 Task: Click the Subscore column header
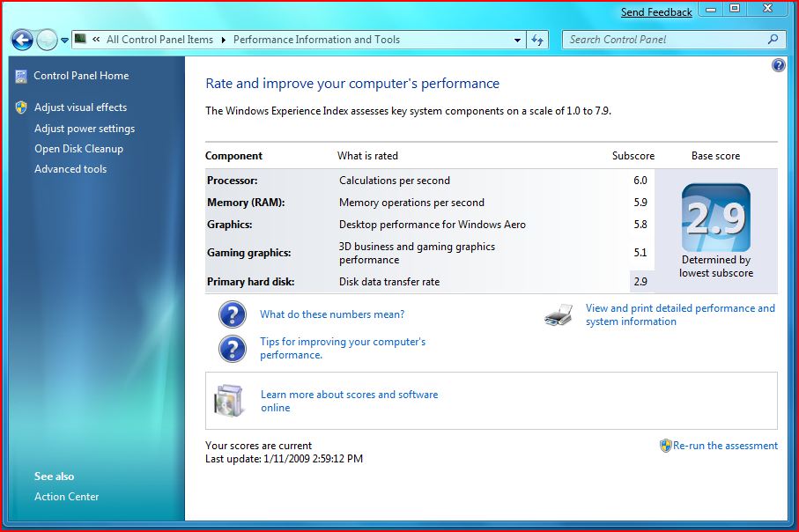[633, 156]
